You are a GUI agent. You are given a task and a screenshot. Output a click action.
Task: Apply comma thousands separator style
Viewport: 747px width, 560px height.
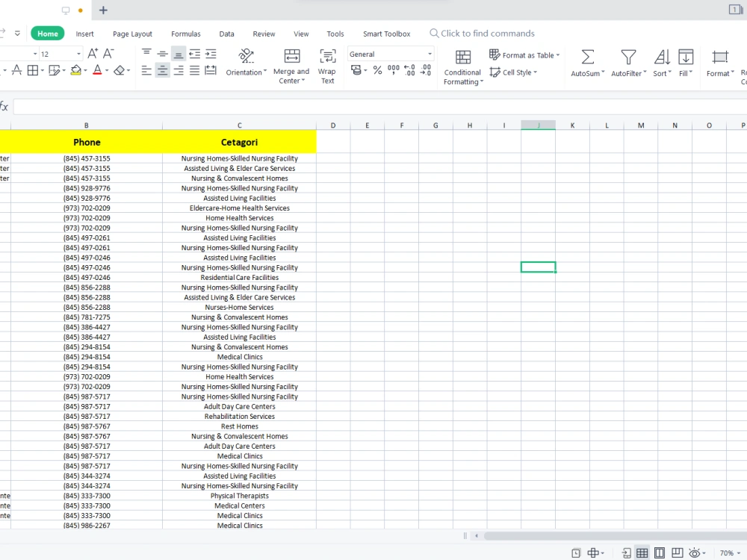[394, 70]
